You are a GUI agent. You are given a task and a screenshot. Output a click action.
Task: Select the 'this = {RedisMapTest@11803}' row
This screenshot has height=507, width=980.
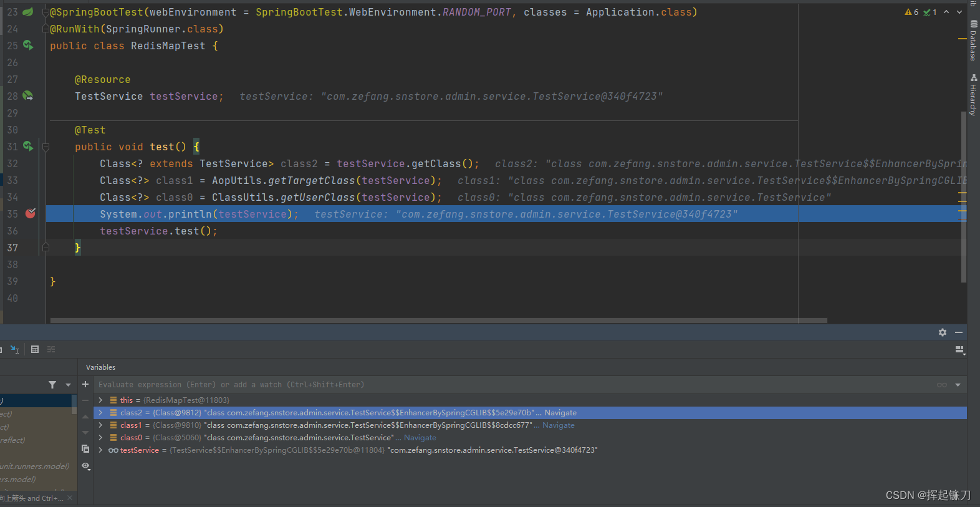click(530, 400)
